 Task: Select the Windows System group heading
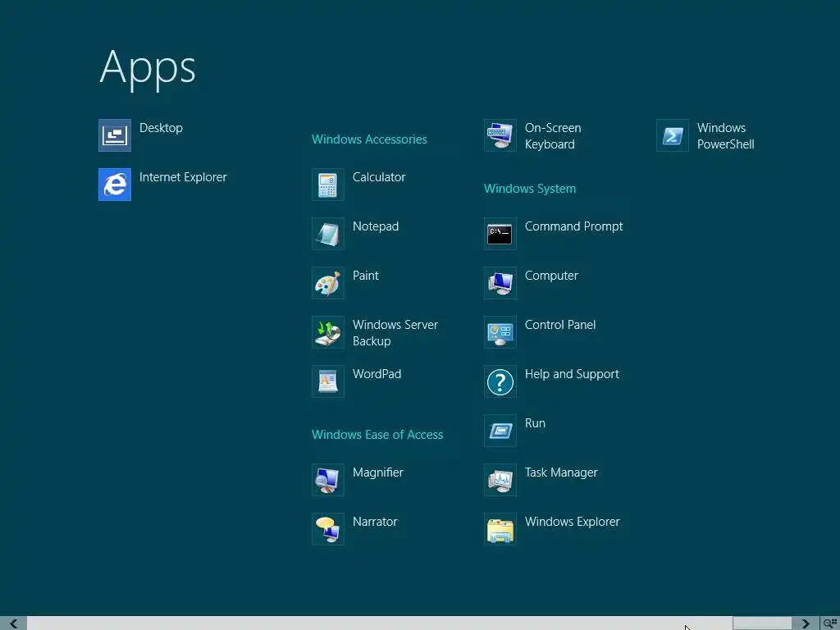(x=530, y=189)
